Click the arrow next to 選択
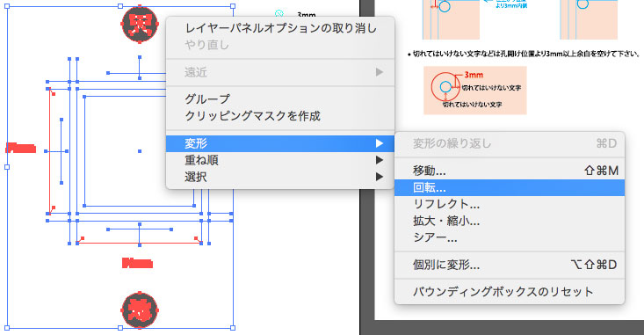This screenshot has height=335, width=644. click(379, 177)
